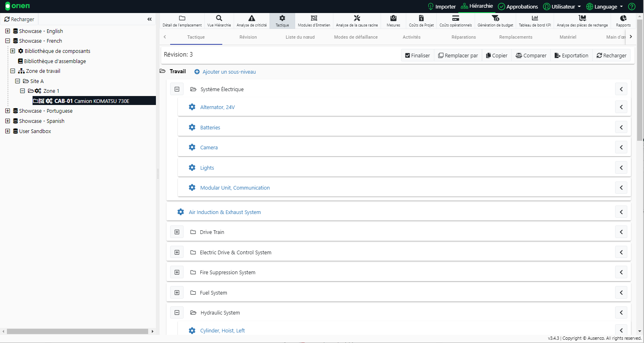Open the Vue Hiérarchie search icon

[219, 21]
